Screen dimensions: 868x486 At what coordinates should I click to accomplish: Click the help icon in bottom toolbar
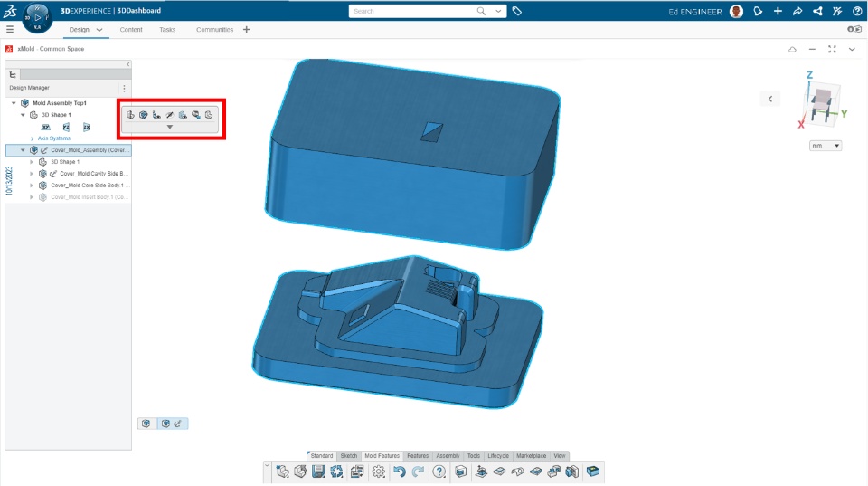(439, 472)
